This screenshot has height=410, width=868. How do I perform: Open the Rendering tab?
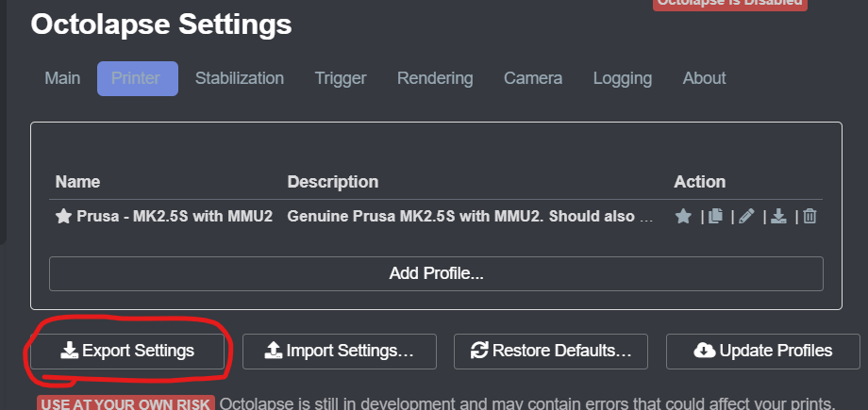(x=435, y=78)
